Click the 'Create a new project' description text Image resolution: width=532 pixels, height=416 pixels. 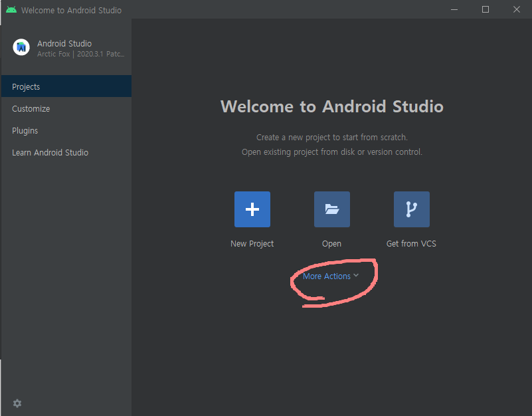click(332, 138)
